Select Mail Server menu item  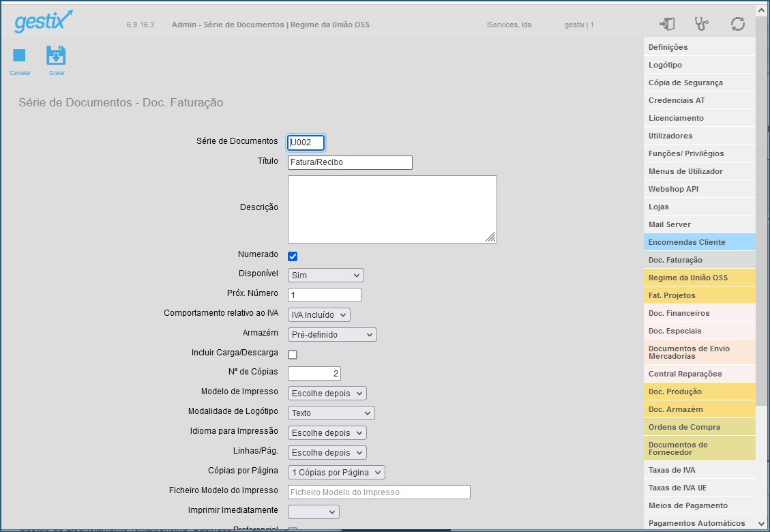coord(699,224)
